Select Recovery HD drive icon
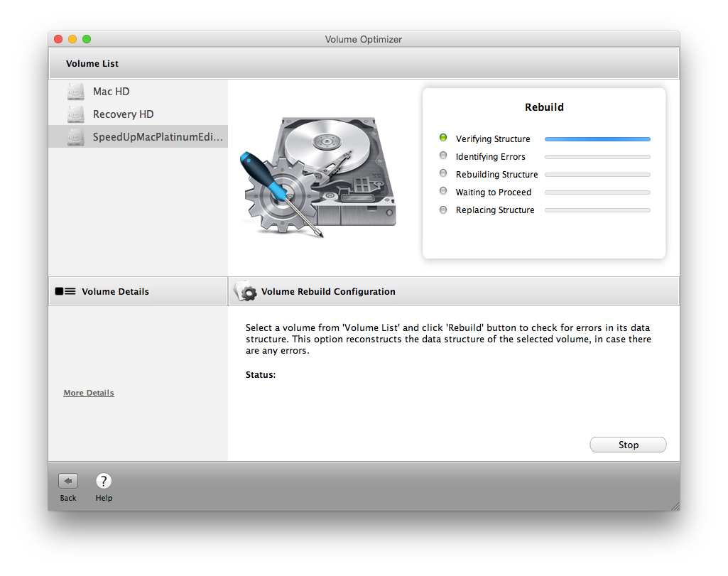The image size is (728, 576). tap(76, 114)
